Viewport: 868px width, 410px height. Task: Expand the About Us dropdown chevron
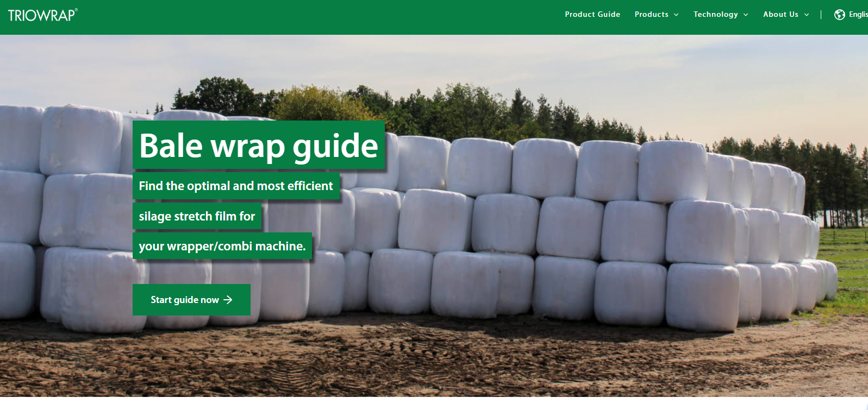click(x=807, y=15)
